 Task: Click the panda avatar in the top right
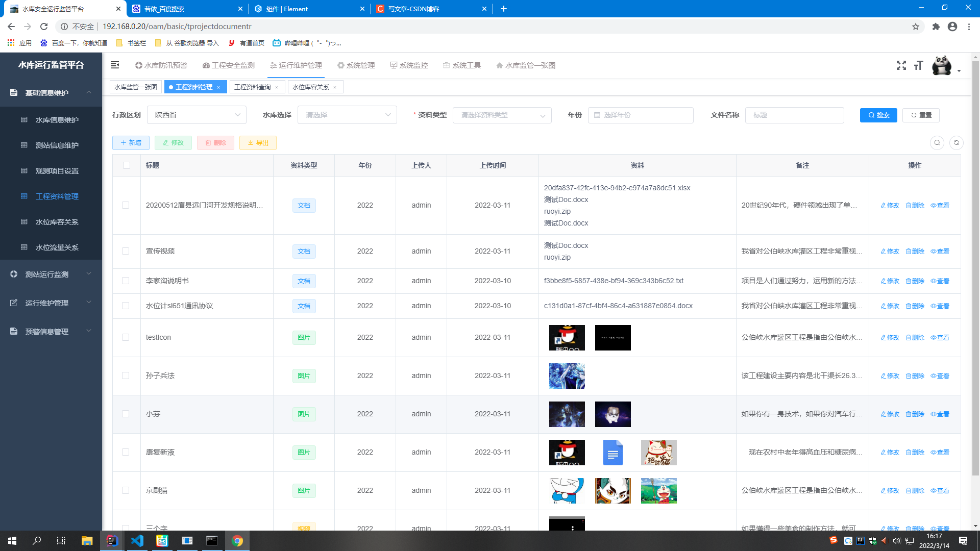942,65
